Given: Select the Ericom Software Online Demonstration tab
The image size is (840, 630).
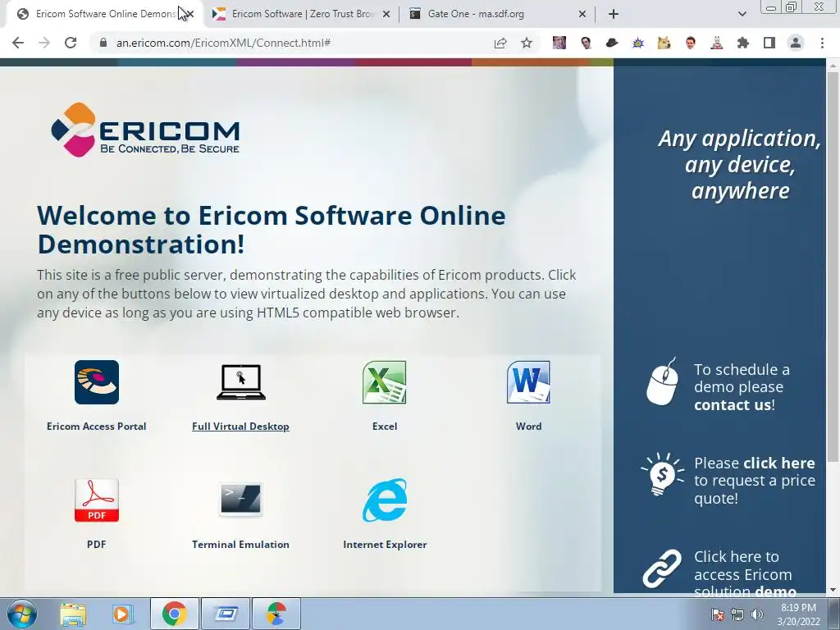Looking at the screenshot, I should [104, 14].
